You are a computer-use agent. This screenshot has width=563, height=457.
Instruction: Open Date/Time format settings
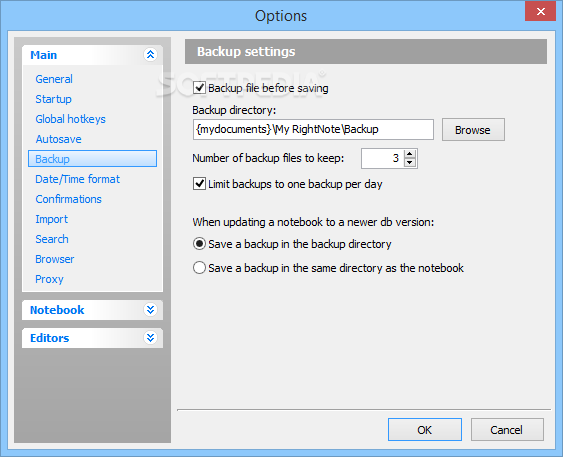tap(78, 179)
